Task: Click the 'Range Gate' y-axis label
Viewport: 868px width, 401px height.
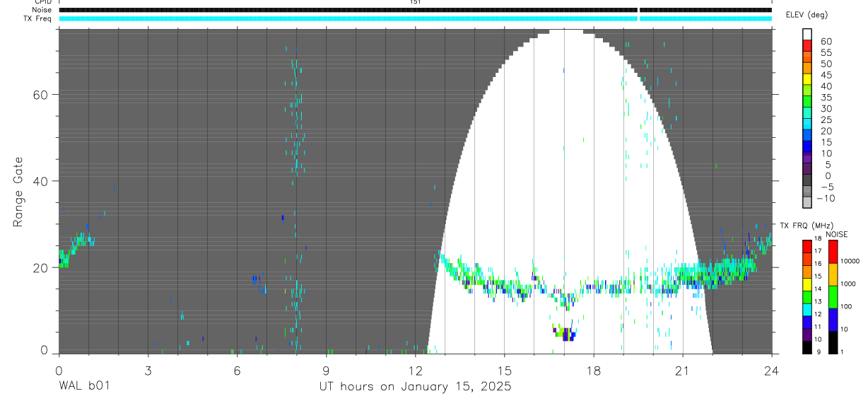Action: coord(18,191)
